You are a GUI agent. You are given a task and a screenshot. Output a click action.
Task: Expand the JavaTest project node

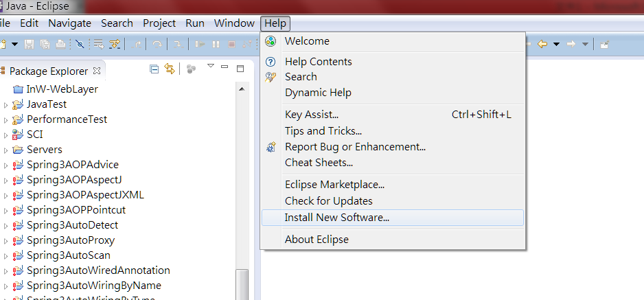click(5, 105)
